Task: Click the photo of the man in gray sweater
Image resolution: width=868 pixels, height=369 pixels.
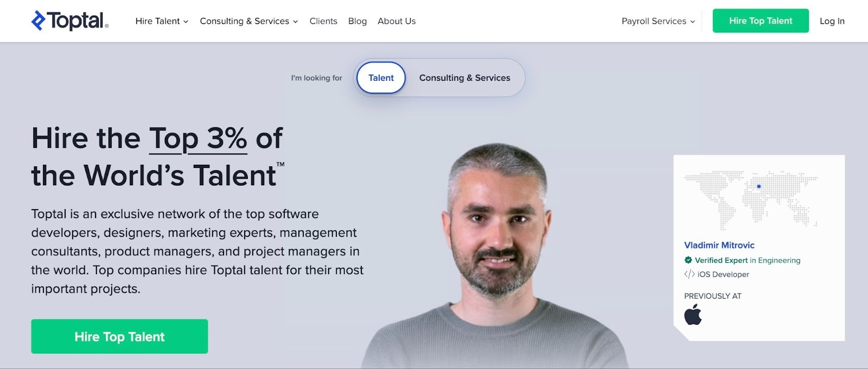Action: 495,257
